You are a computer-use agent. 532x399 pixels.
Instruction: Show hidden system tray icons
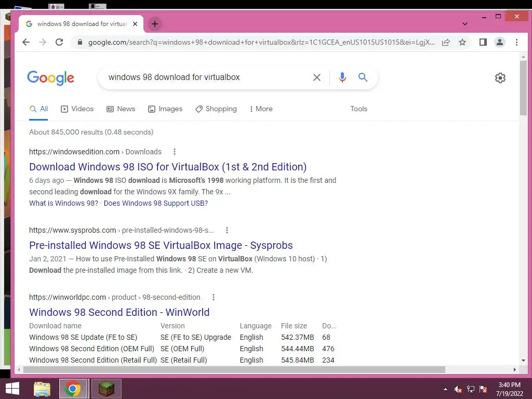point(445,389)
